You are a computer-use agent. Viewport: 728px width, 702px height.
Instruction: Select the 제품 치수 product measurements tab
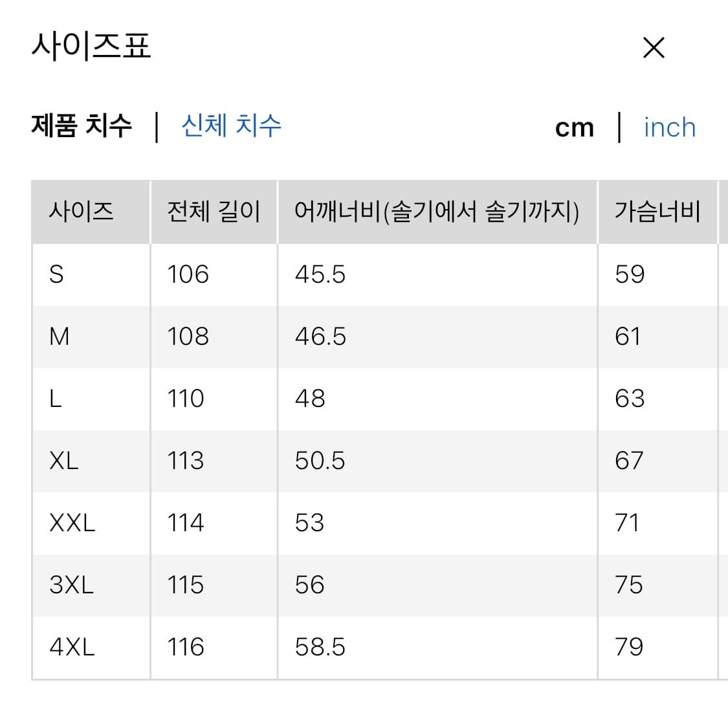[x=80, y=127]
